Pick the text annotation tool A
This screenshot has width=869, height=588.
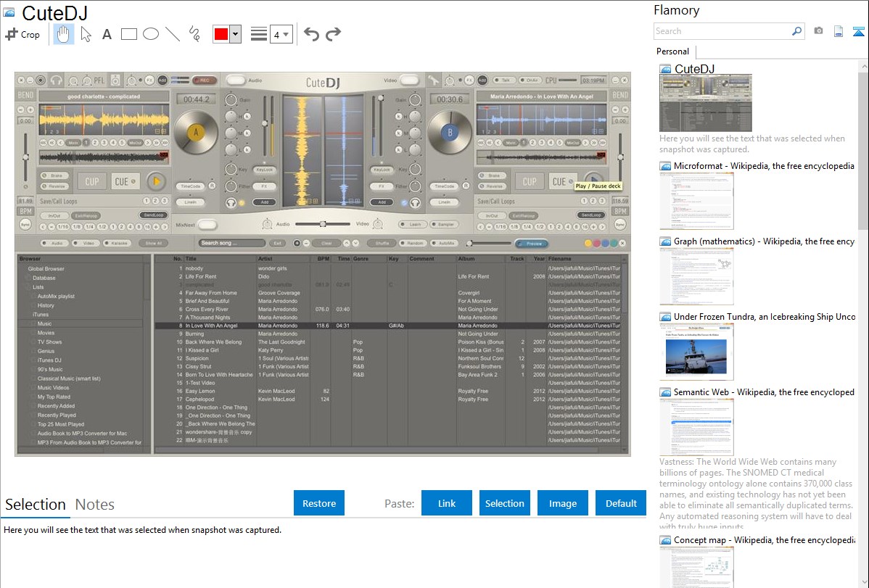tap(107, 34)
